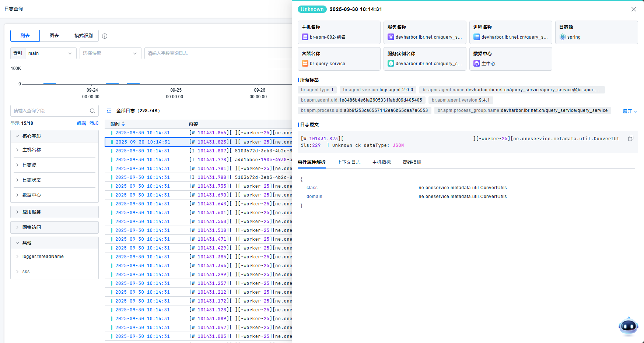
Task: Click the 编辑 link for displayed fields
Action: tap(81, 123)
